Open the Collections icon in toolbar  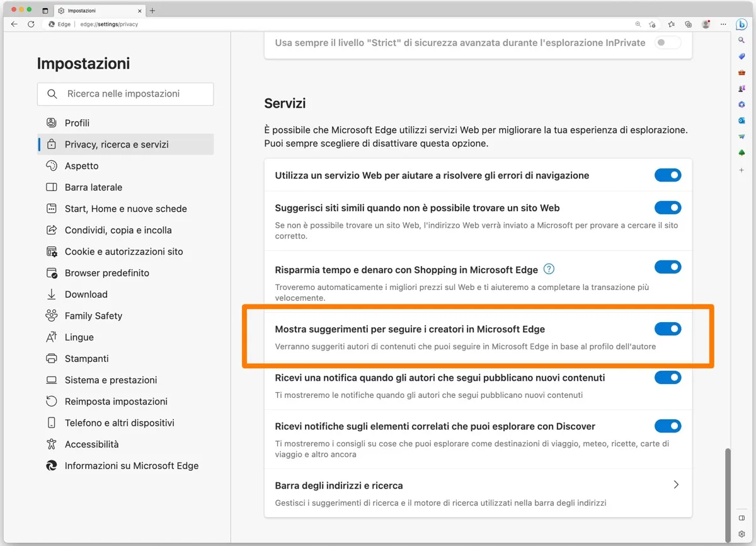[x=689, y=25]
